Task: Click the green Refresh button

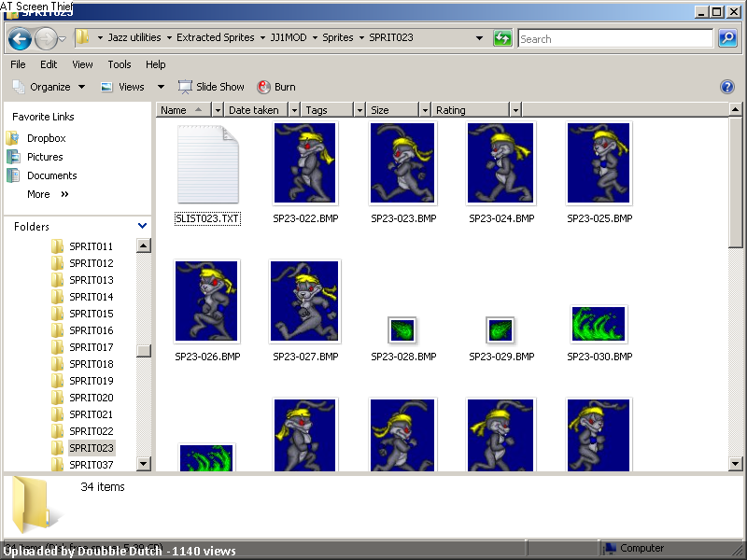Action: point(502,38)
